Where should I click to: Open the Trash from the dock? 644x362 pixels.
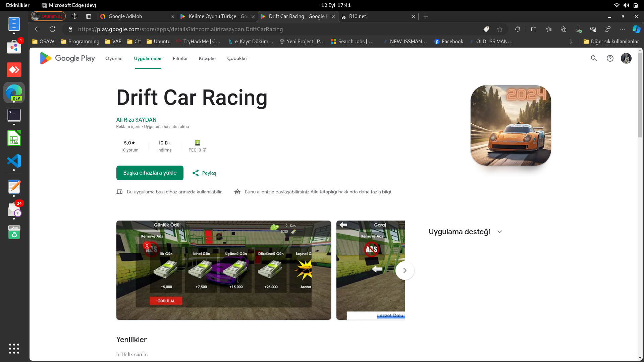14,232
